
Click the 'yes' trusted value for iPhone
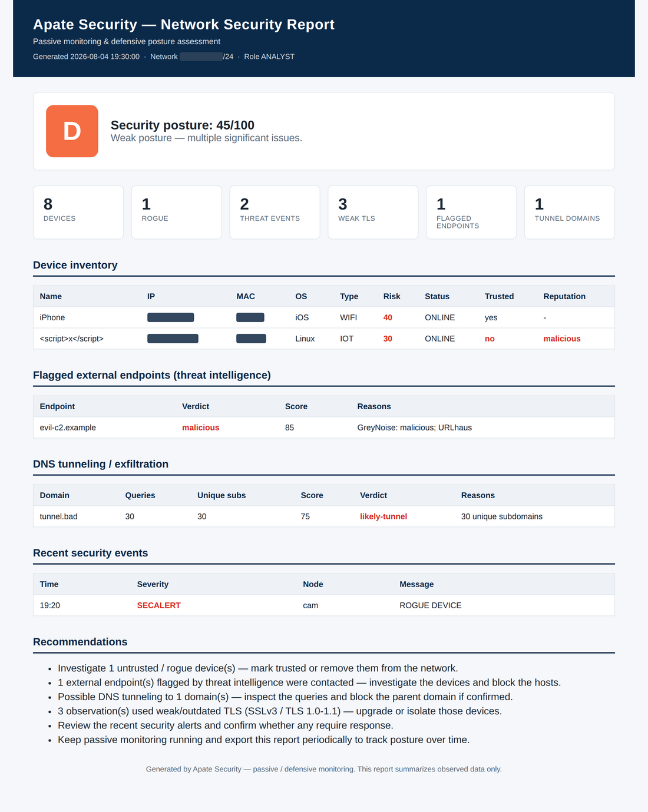pos(491,317)
